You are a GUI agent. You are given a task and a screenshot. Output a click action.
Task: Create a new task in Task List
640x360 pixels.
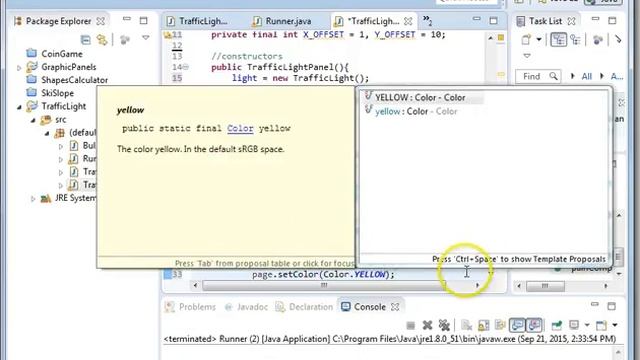click(526, 40)
